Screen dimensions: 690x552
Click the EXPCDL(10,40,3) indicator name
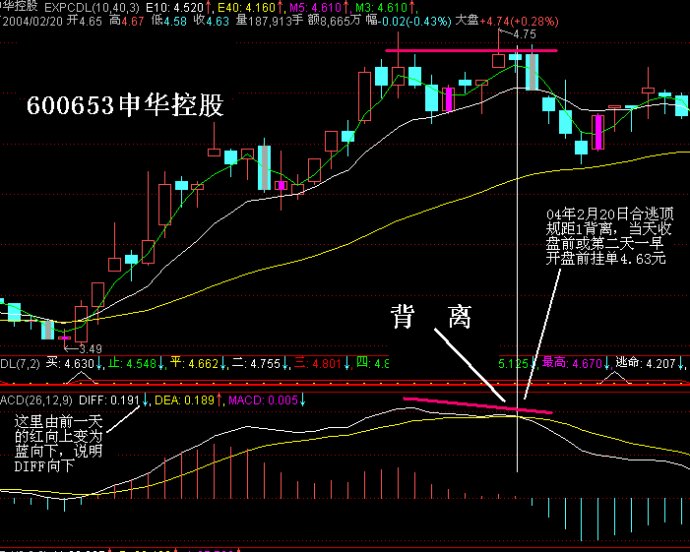coord(92,7)
